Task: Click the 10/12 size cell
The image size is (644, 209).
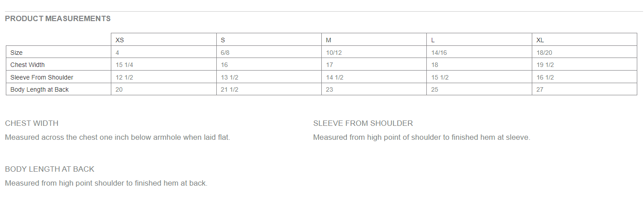Action: pos(334,53)
